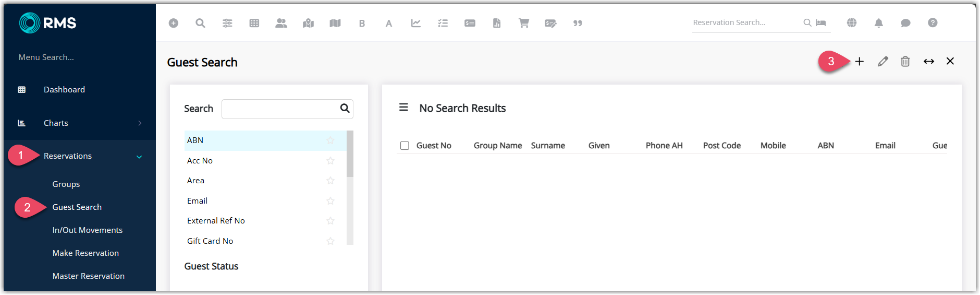Open In/Out Movements submenu item
The height and width of the screenshot is (295, 980).
pyautogui.click(x=88, y=230)
